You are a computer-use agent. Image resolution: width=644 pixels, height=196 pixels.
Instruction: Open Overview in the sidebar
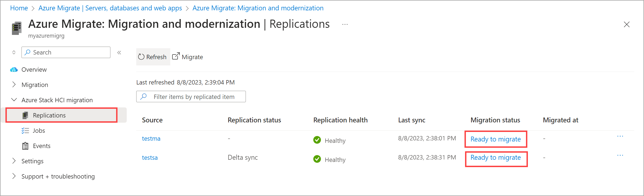tap(34, 70)
